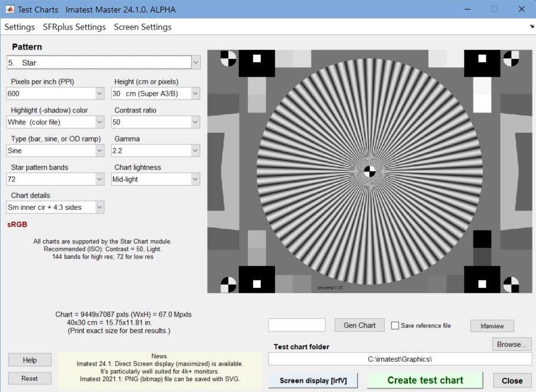Click the top-left quadrant registration mark in chart preview
The height and width of the screenshot is (392, 536).
coord(228,58)
